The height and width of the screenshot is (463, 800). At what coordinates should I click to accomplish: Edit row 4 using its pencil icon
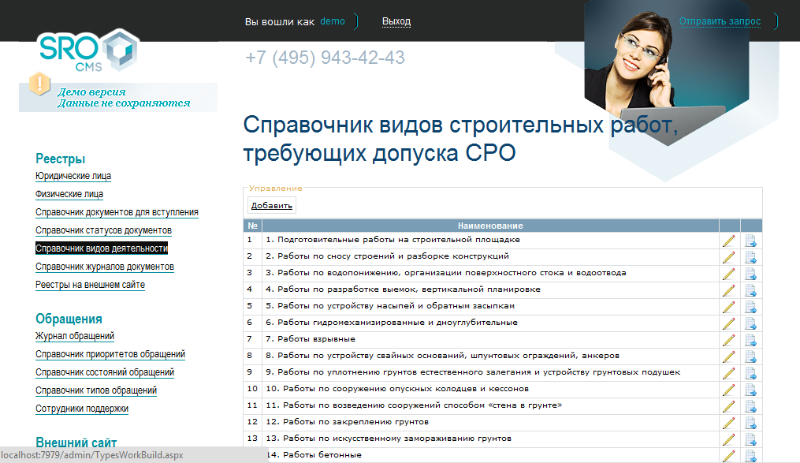click(x=728, y=289)
